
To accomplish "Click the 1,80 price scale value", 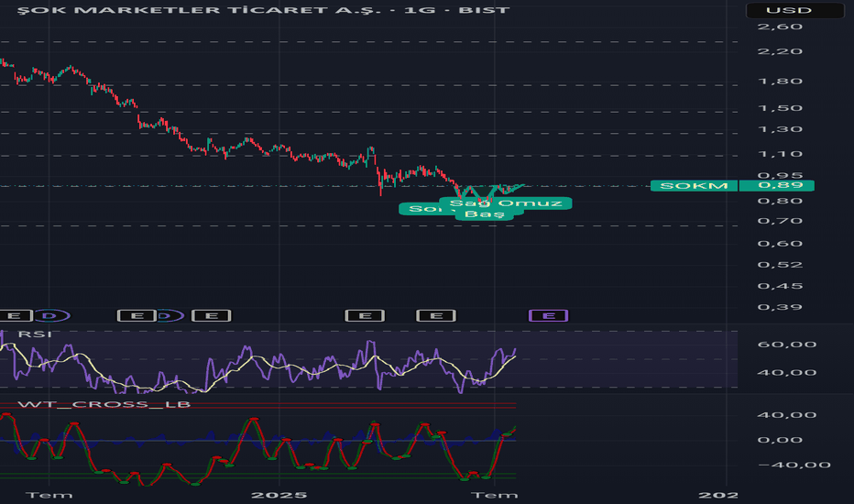I will click(x=780, y=82).
